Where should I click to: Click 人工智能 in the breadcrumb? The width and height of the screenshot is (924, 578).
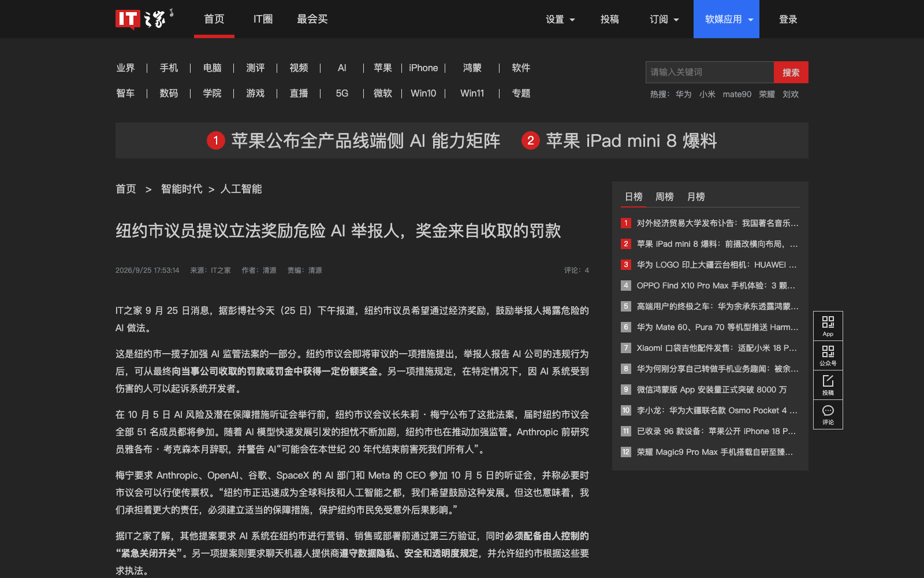point(241,189)
